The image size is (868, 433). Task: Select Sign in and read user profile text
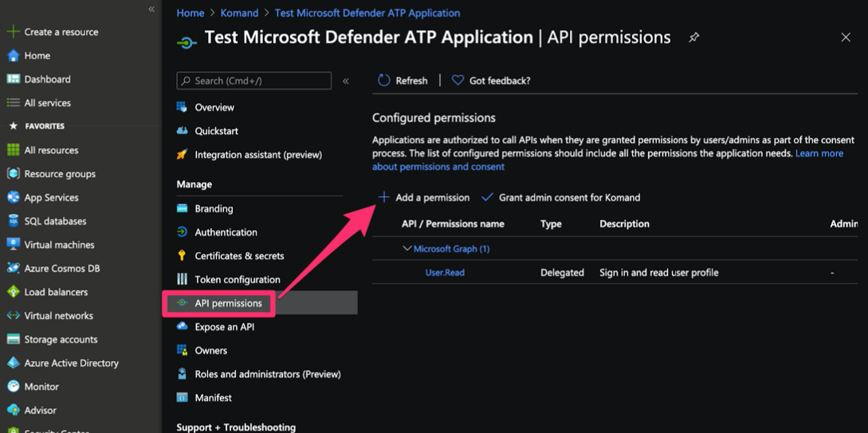[658, 273]
